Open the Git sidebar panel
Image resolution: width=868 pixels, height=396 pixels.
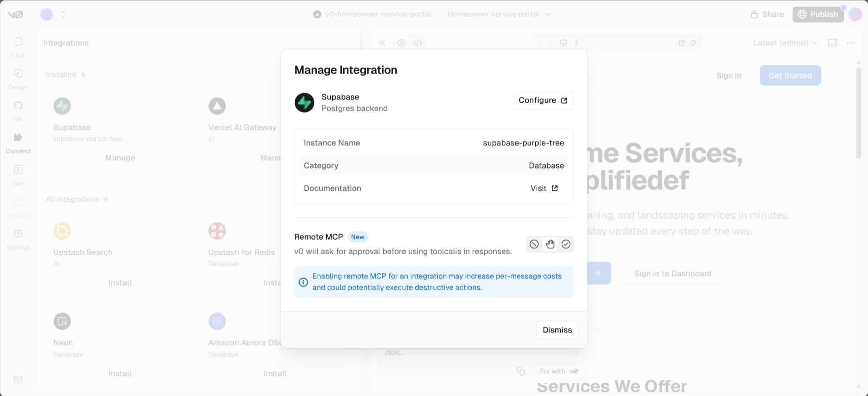point(18,111)
